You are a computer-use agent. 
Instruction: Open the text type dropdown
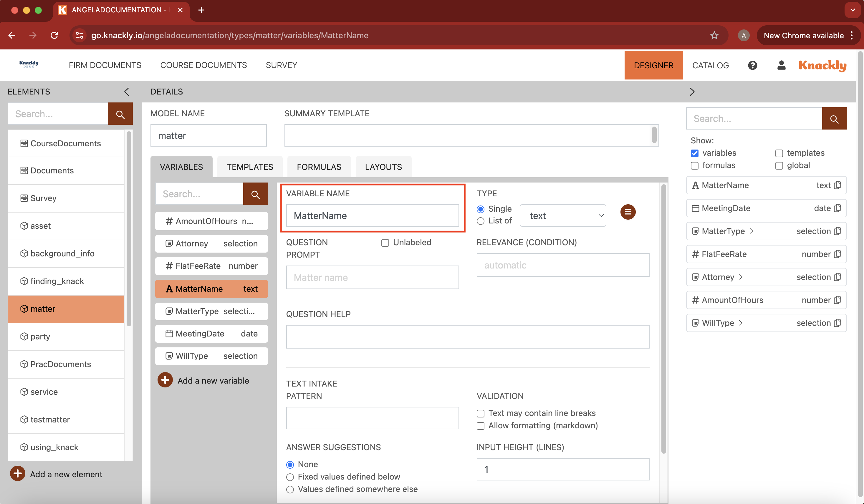(563, 216)
